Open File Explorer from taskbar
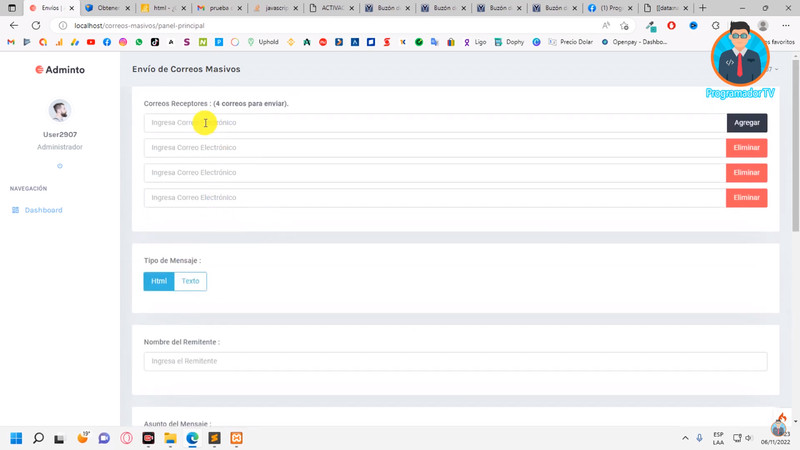Image resolution: width=800 pixels, height=450 pixels. tap(170, 438)
